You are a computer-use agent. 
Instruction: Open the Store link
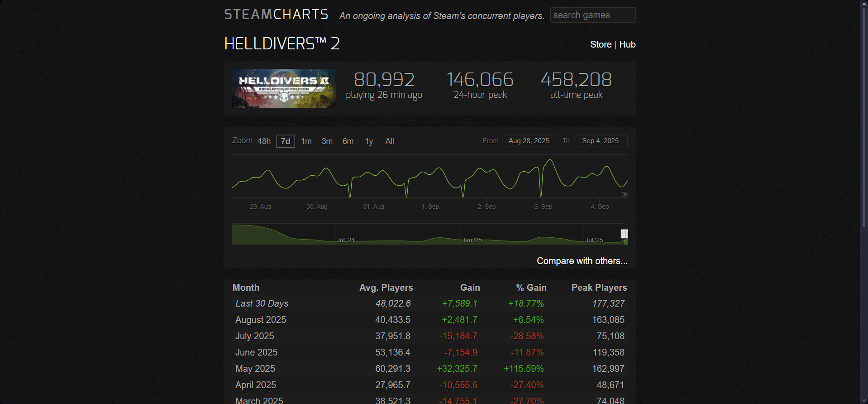point(601,44)
